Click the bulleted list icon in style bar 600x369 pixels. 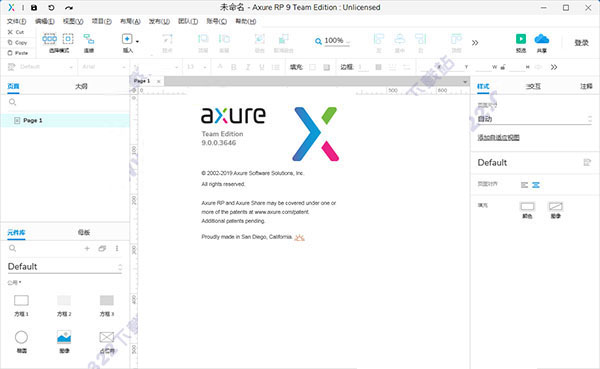[x=276, y=67]
